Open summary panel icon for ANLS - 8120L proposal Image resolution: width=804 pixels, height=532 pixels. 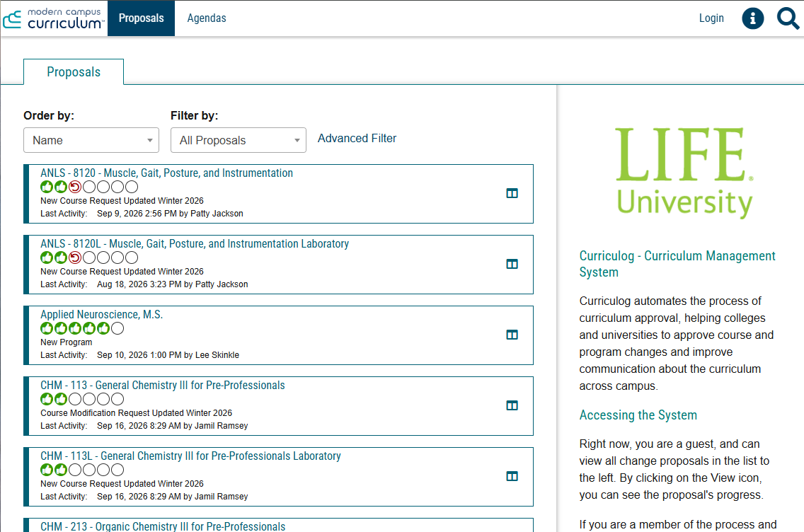(x=512, y=264)
